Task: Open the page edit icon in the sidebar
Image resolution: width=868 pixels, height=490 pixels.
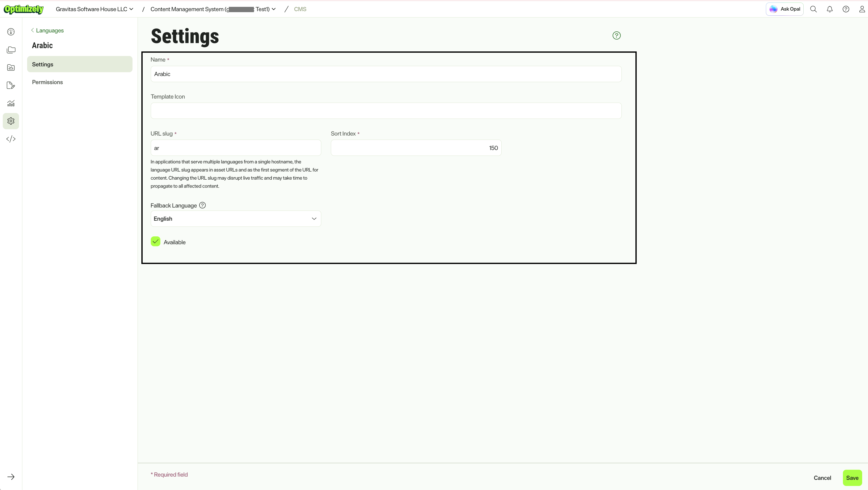Action: coord(11,86)
